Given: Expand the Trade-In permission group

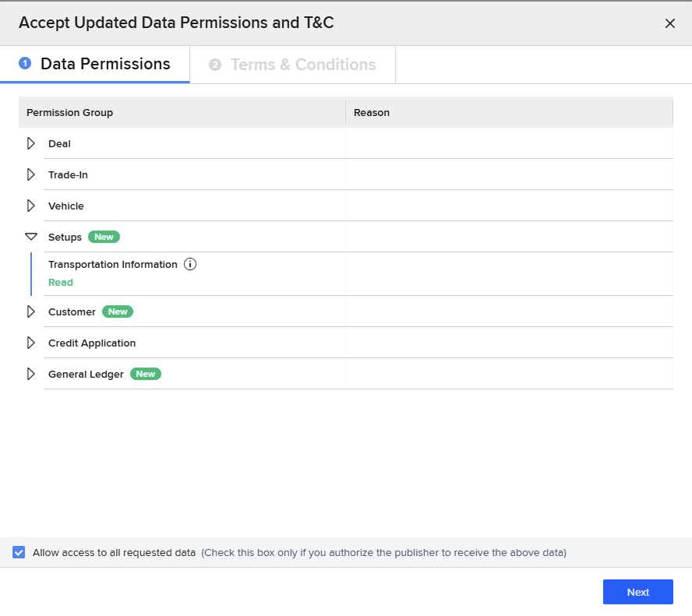Looking at the screenshot, I should pyautogui.click(x=31, y=174).
